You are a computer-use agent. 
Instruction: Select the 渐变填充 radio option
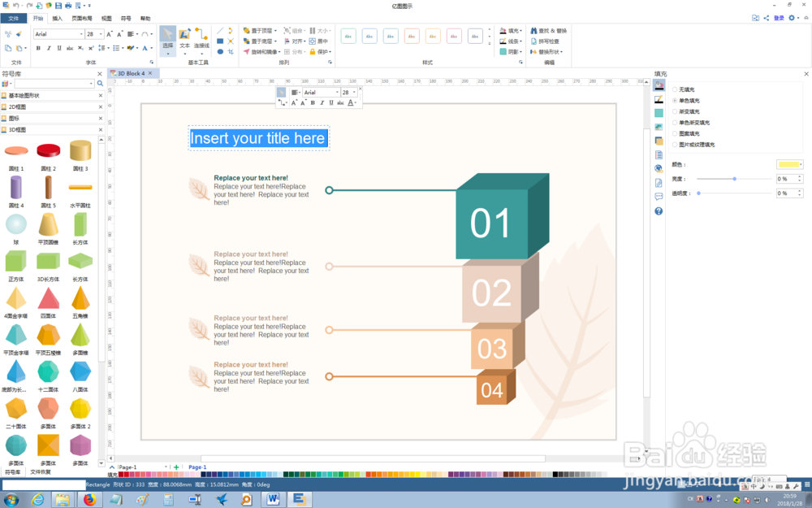click(675, 111)
